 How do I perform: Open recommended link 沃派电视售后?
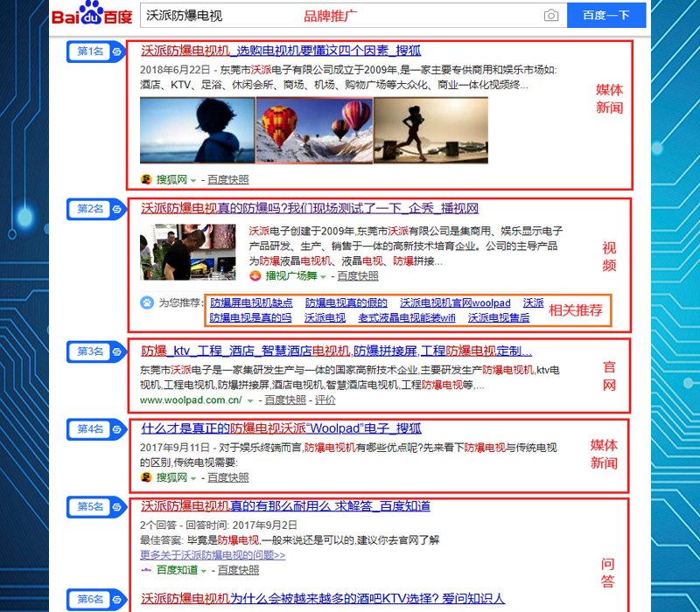pyautogui.click(x=499, y=317)
